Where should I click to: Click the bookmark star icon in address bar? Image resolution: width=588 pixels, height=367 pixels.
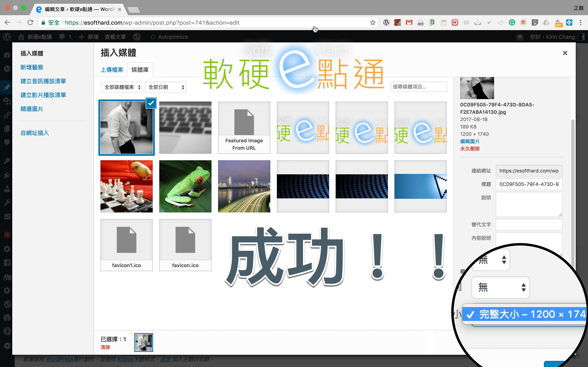pos(372,23)
